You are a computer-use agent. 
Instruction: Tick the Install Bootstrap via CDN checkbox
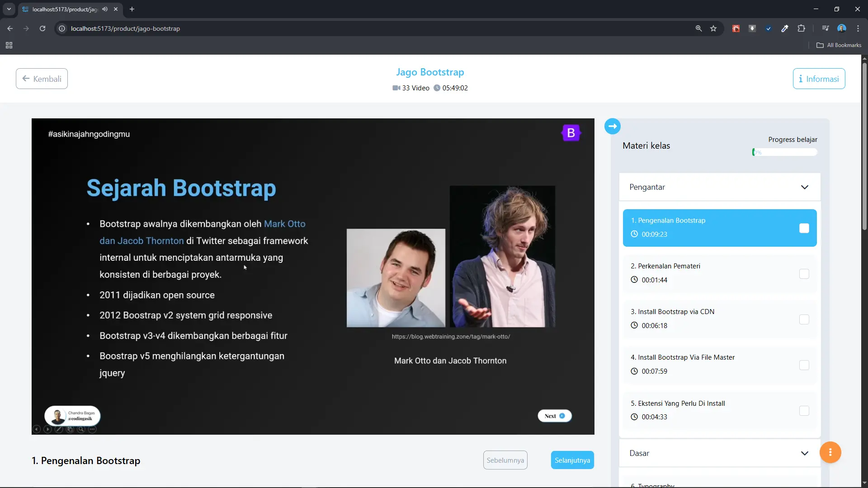[x=804, y=319]
